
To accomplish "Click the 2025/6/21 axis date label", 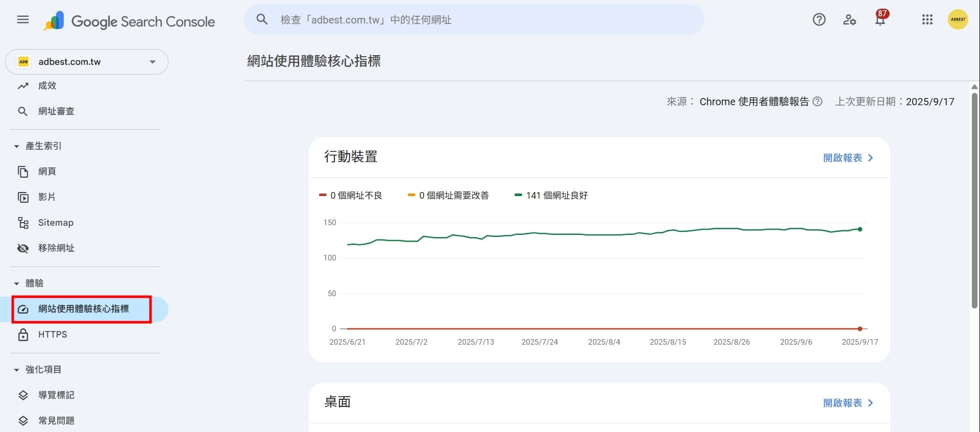I will [348, 342].
